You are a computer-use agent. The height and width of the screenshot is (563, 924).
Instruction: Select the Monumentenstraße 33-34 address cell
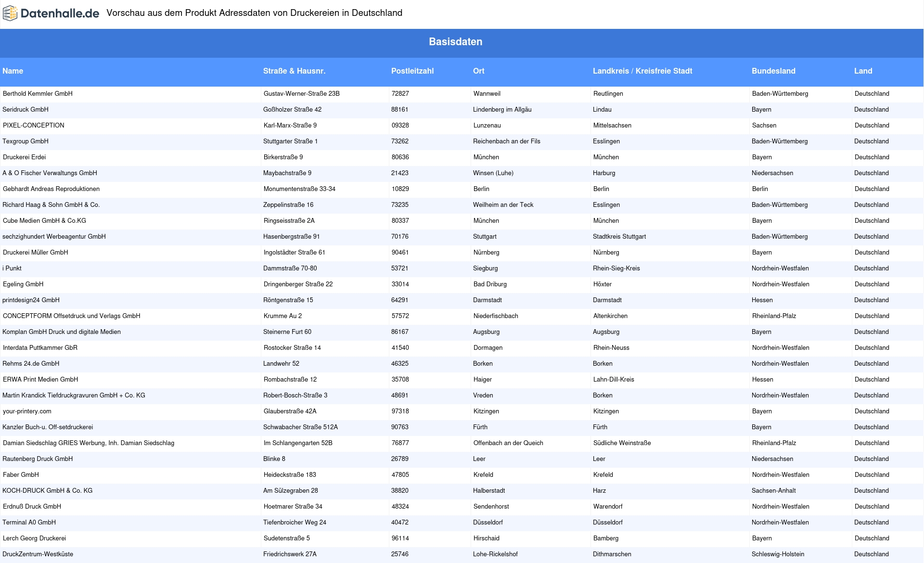[x=299, y=189]
